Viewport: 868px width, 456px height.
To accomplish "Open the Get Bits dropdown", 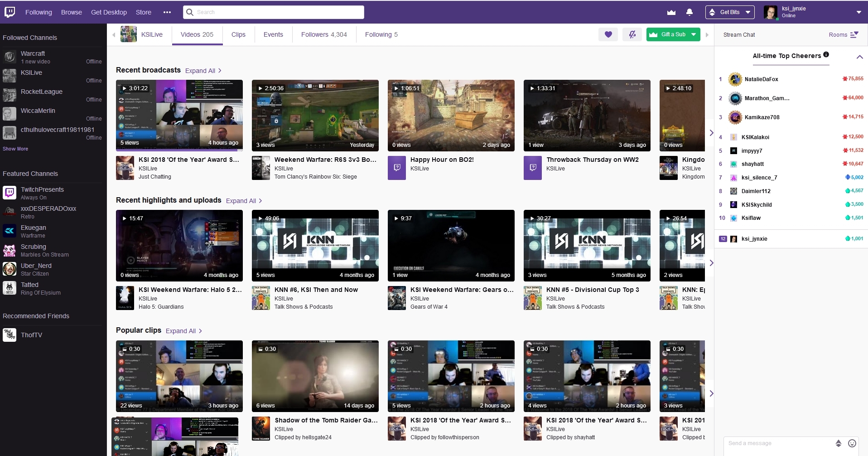I will click(x=730, y=12).
